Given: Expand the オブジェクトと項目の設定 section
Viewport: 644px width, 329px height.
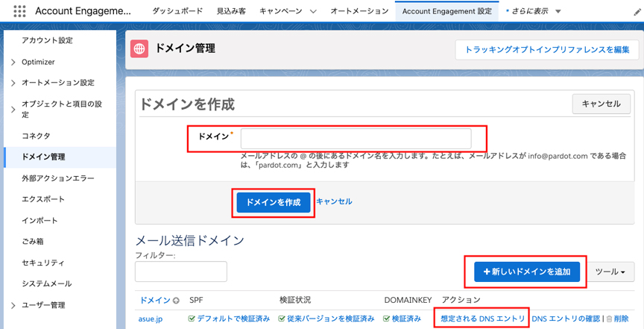Looking at the screenshot, I should tap(13, 110).
